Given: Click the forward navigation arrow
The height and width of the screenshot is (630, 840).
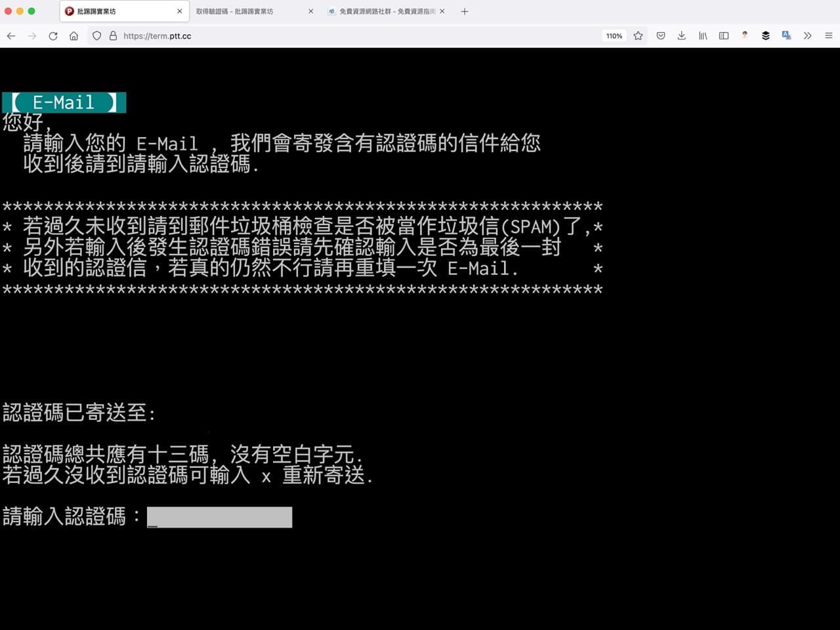Looking at the screenshot, I should tap(32, 36).
